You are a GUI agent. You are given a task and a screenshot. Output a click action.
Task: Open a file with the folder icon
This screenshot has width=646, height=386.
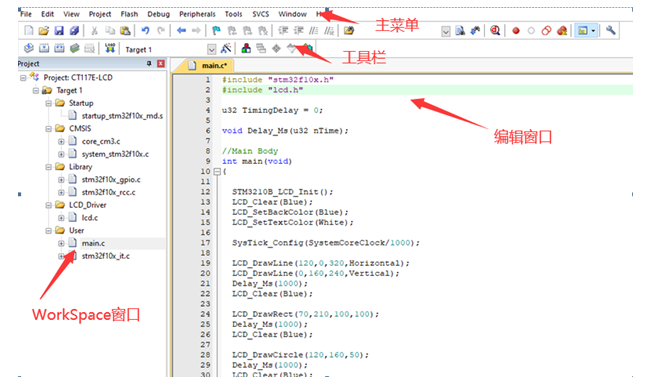click(44, 30)
